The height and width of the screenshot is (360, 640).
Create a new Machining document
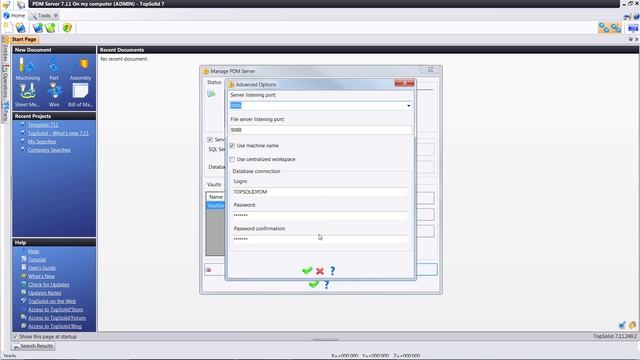[x=27, y=69]
